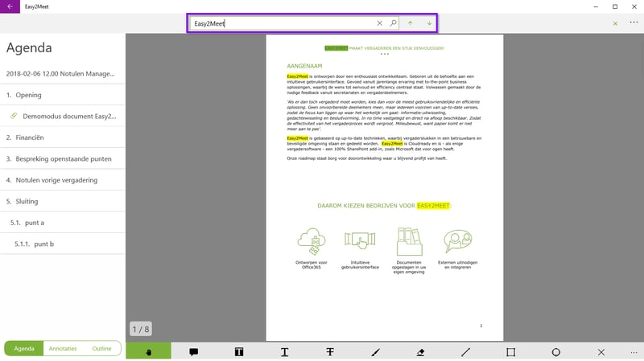Click the Externen uitnodigen chat icon
644x361 pixels.
pos(457,241)
